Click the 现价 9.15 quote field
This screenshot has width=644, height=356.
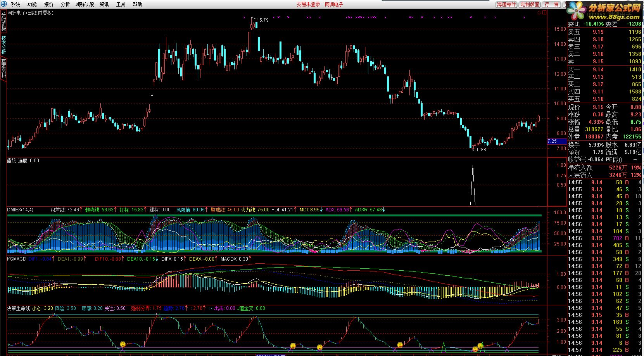pos(586,107)
